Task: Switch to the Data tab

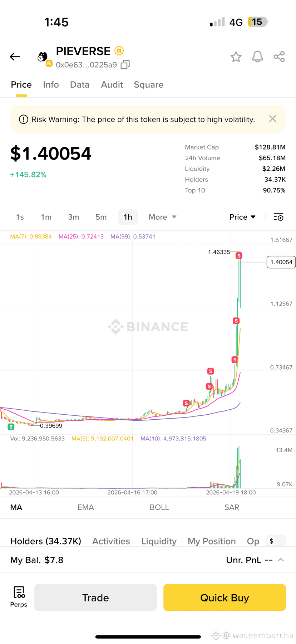Action: pyautogui.click(x=80, y=85)
